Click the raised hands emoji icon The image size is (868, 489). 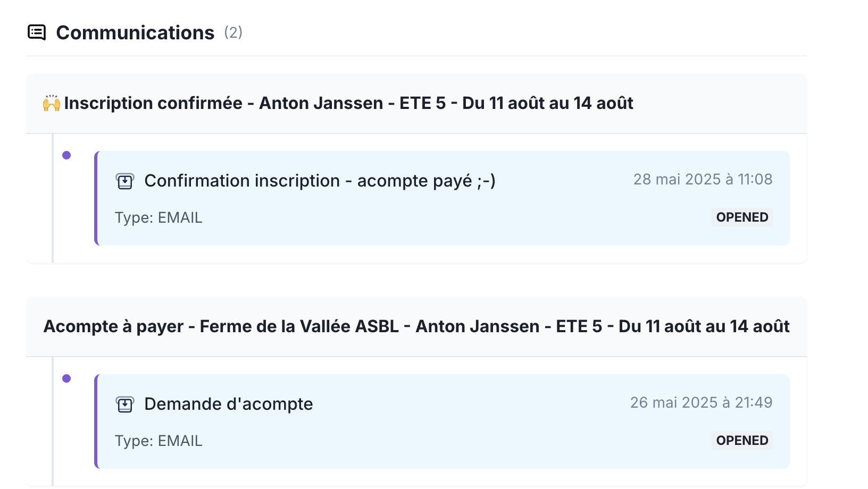[52, 103]
